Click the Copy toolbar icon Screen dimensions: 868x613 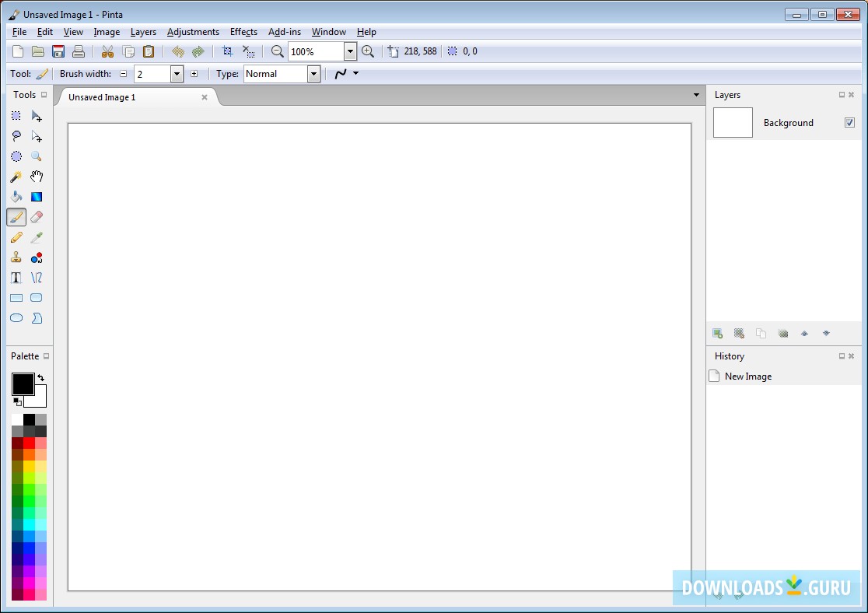click(x=128, y=51)
